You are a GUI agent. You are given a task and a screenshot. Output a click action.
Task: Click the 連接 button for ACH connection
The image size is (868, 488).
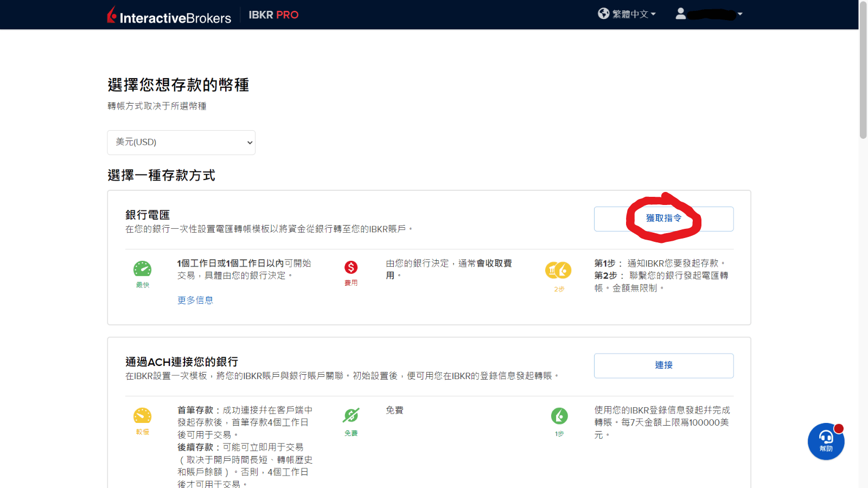pyautogui.click(x=663, y=365)
